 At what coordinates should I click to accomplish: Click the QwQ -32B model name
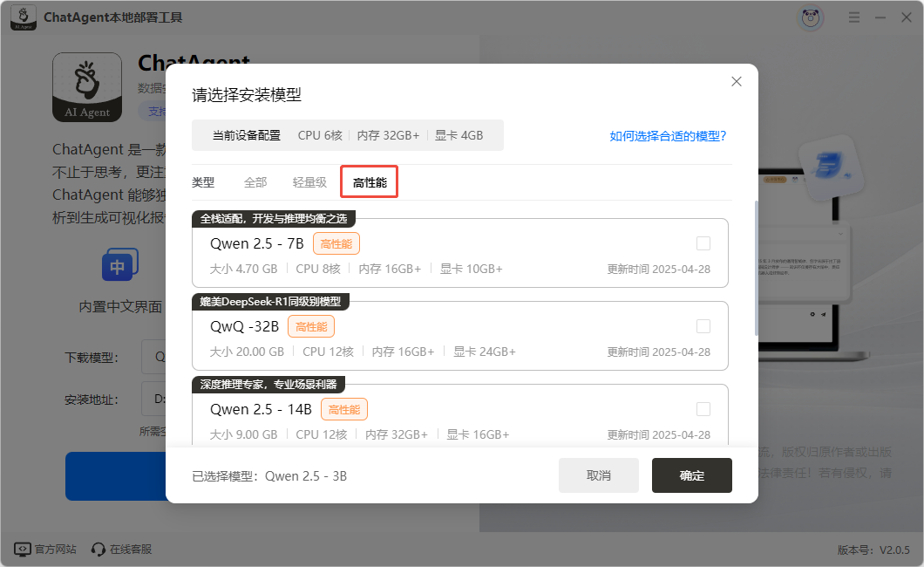pyautogui.click(x=244, y=326)
